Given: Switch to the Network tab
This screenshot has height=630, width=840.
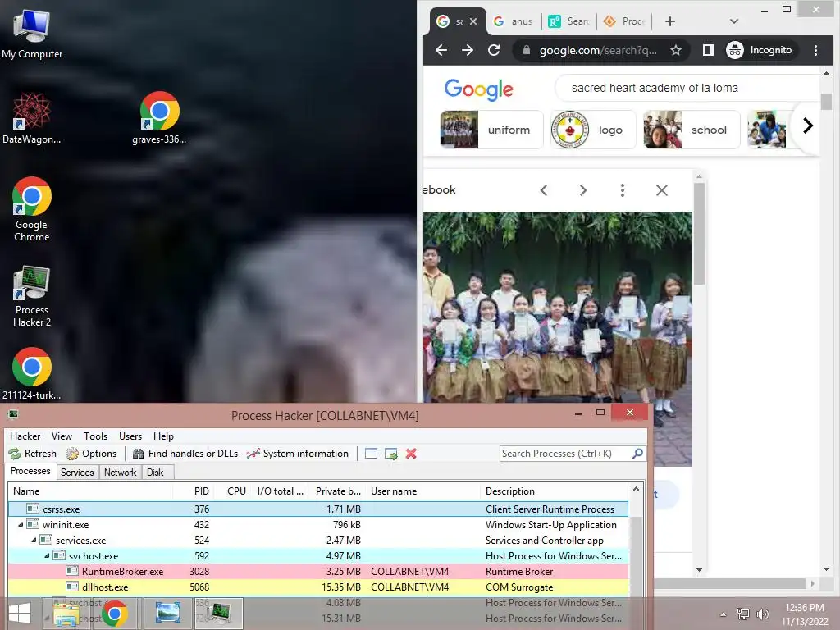Looking at the screenshot, I should pos(120,472).
